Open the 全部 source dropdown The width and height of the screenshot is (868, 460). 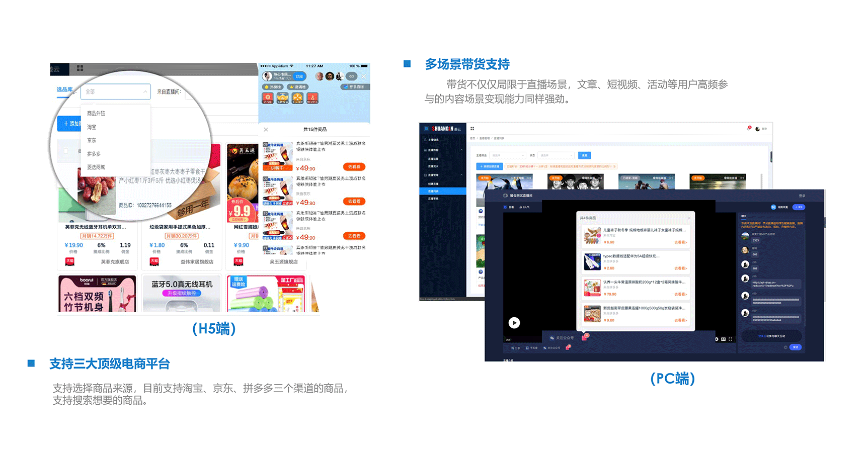click(116, 91)
